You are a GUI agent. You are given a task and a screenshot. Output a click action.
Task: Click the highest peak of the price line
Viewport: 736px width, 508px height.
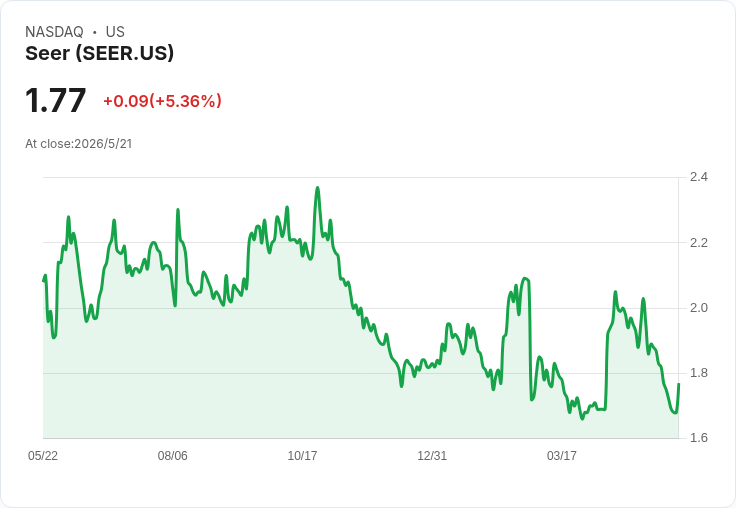point(318,188)
